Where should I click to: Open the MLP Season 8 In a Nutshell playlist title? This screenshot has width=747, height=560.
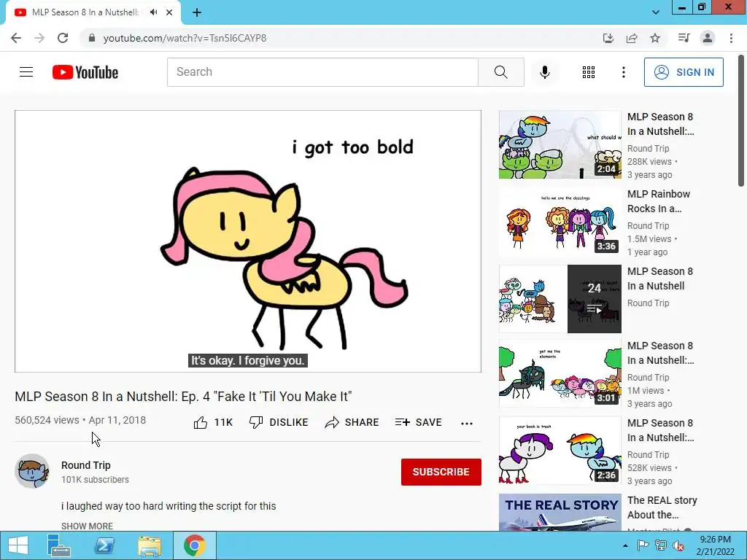click(659, 279)
